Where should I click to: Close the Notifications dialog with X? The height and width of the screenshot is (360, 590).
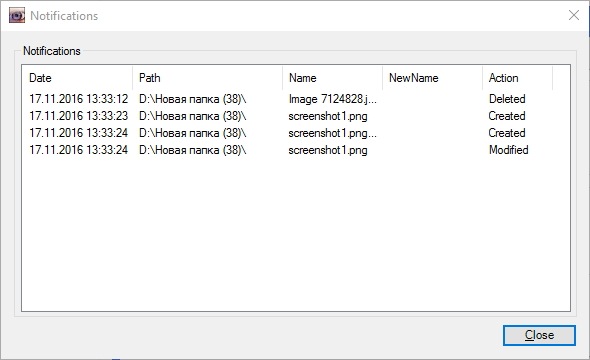pyautogui.click(x=574, y=15)
